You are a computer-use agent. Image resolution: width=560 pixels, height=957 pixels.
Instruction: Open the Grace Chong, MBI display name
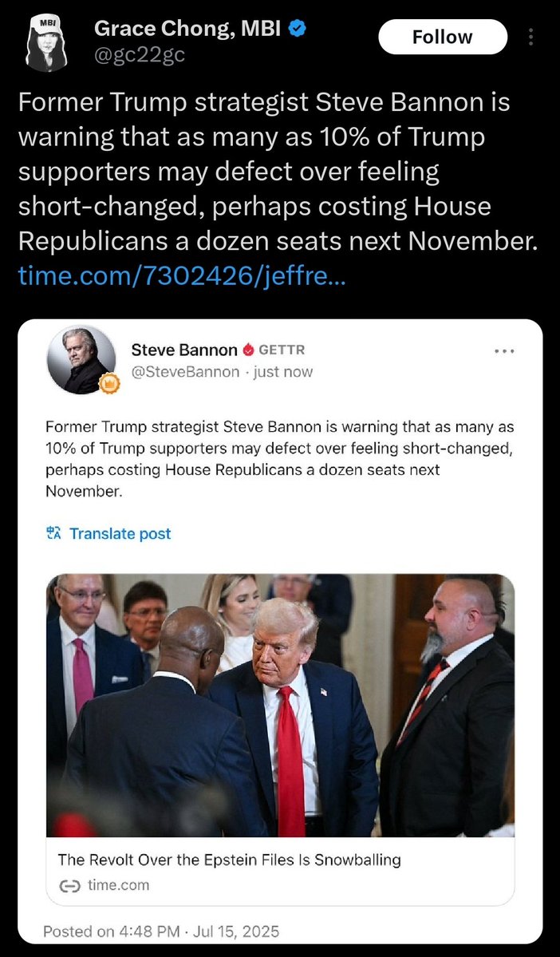(x=188, y=29)
